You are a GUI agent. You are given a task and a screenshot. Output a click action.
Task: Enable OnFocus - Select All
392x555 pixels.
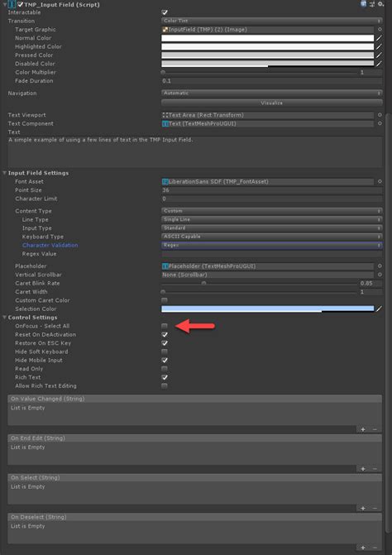coord(165,326)
